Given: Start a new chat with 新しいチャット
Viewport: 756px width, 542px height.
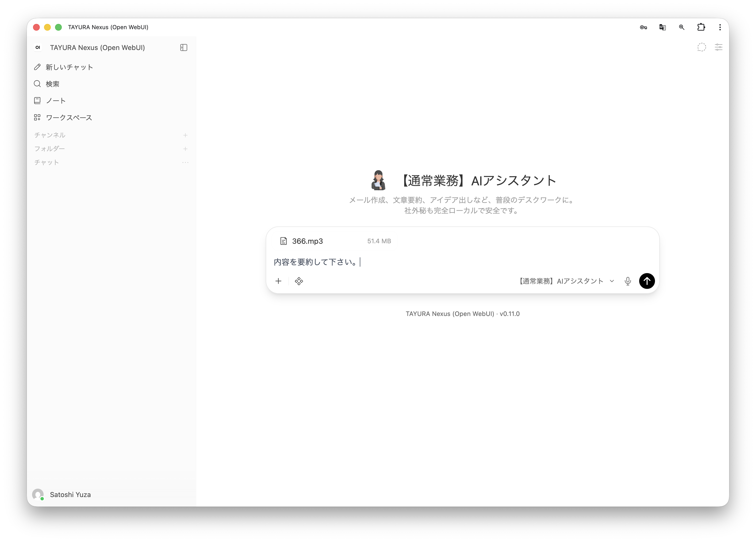Looking at the screenshot, I should coord(111,67).
